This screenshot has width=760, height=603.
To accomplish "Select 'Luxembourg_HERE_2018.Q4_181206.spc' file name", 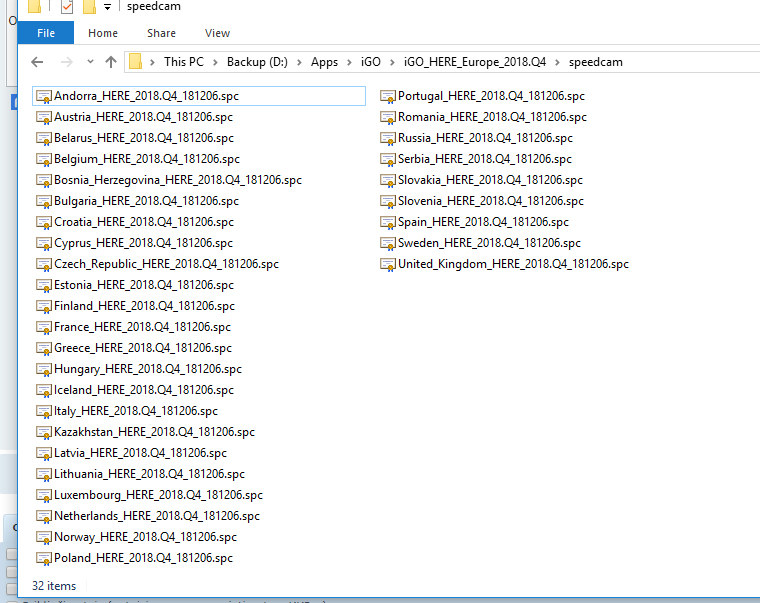I will [158, 495].
